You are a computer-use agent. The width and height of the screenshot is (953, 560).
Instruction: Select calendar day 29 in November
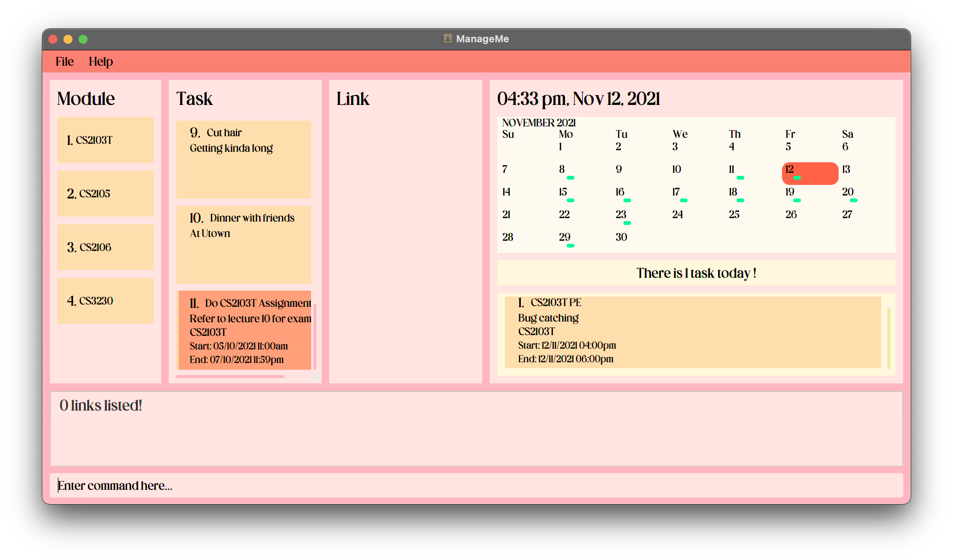pyautogui.click(x=564, y=237)
